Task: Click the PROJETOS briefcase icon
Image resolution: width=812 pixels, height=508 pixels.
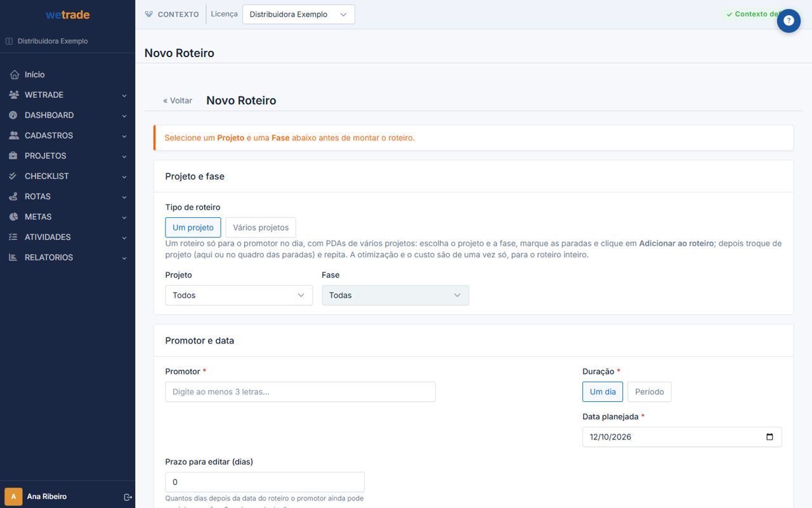Action: point(14,156)
